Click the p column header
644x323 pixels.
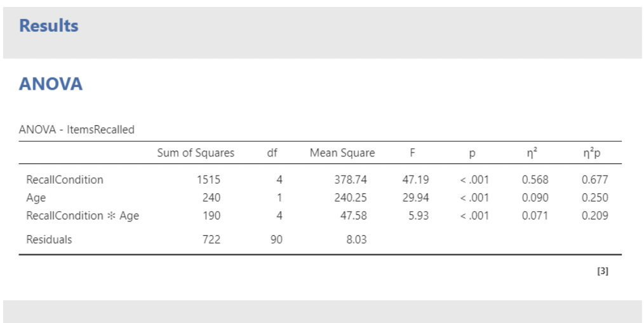pyautogui.click(x=473, y=153)
